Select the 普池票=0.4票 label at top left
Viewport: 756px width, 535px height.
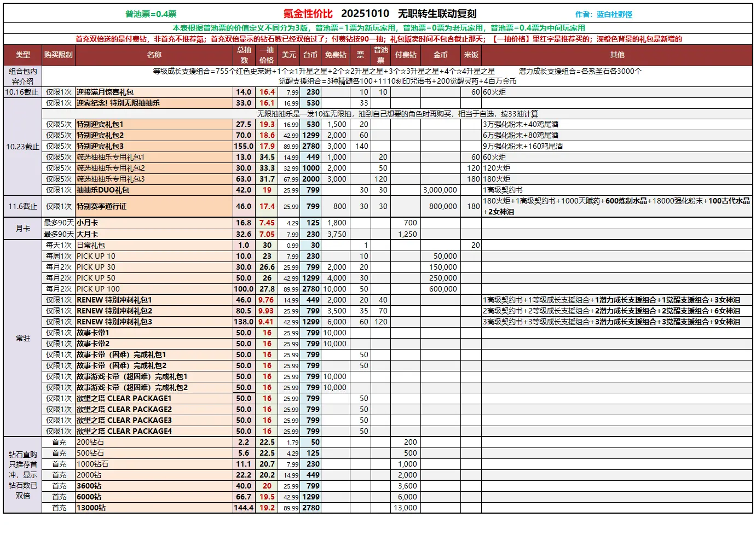click(151, 14)
